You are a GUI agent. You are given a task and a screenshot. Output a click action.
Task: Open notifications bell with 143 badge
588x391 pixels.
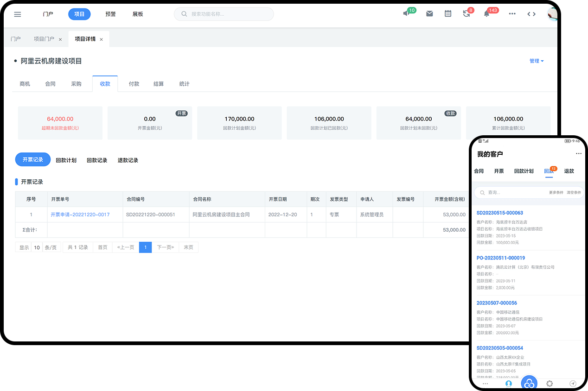(x=486, y=14)
